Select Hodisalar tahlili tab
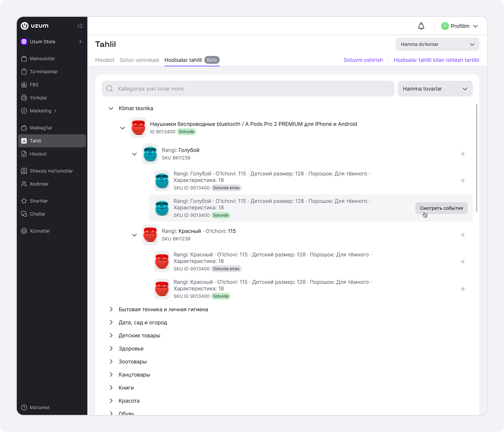This screenshot has height=432, width=504. pyautogui.click(x=192, y=60)
